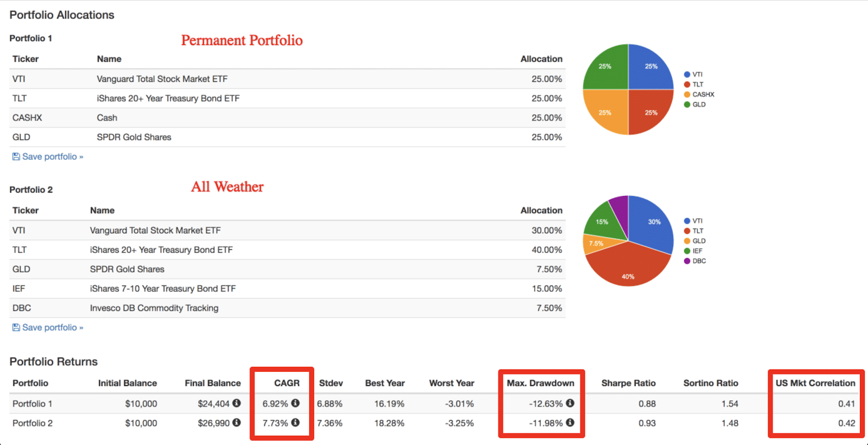Click 7.36% standard deviation value
The height and width of the screenshot is (445, 868).
coord(330,423)
